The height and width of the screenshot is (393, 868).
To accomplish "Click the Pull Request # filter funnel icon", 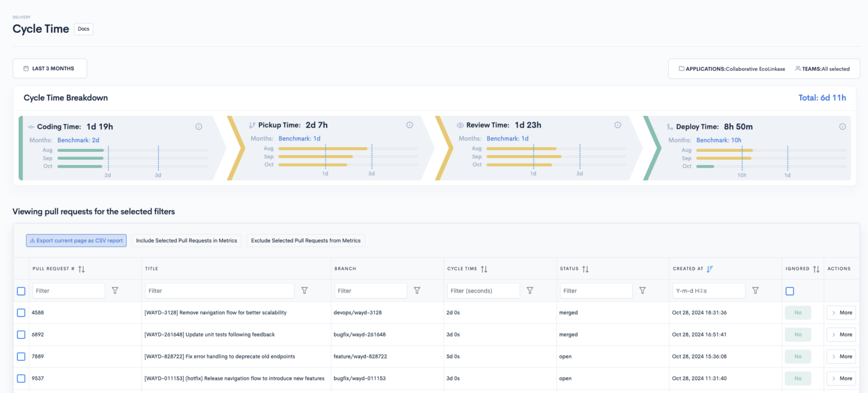I will [x=115, y=290].
